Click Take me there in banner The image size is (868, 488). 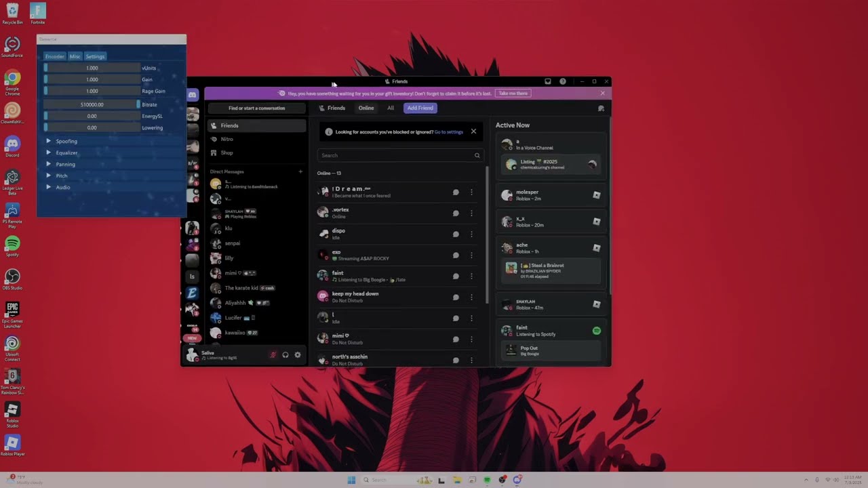513,93
